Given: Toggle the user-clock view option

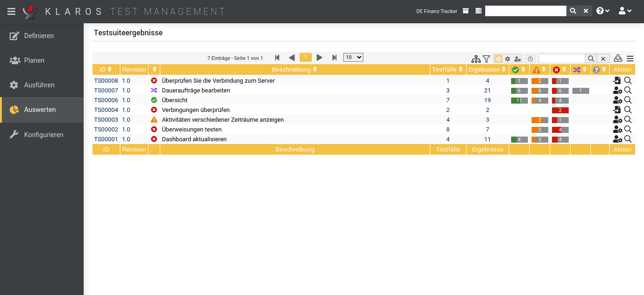Looking at the screenshot, I should click(x=518, y=59).
